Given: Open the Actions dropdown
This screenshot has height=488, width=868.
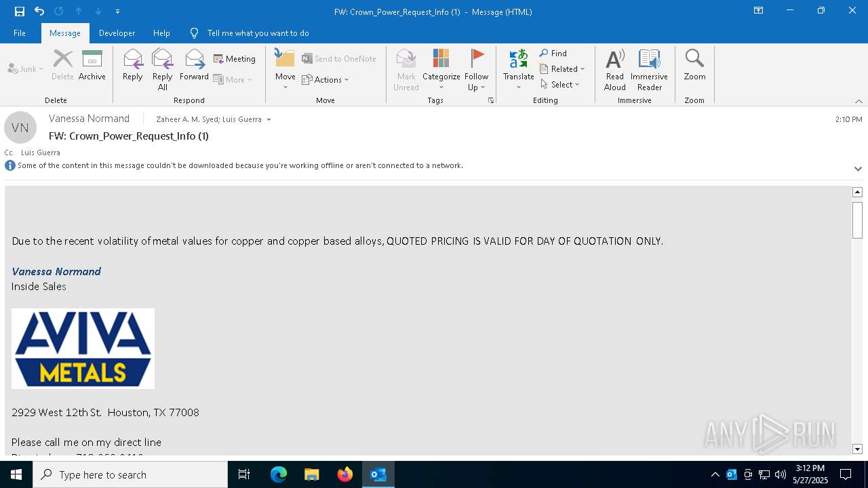Looking at the screenshot, I should (325, 79).
